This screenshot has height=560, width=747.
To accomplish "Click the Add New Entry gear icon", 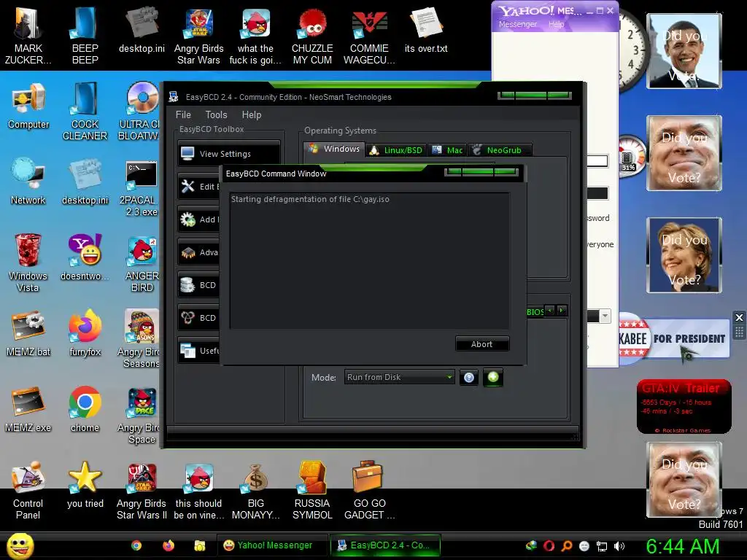I will tap(187, 219).
